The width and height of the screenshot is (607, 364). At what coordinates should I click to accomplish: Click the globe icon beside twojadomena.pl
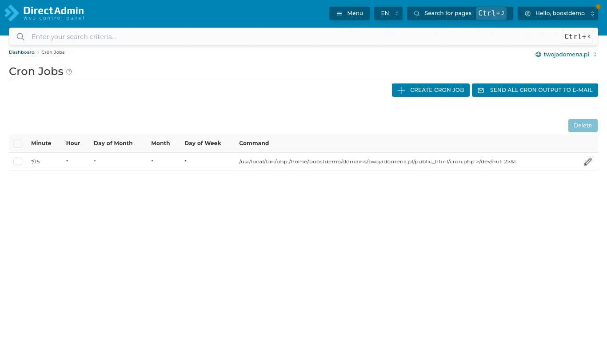tap(538, 55)
